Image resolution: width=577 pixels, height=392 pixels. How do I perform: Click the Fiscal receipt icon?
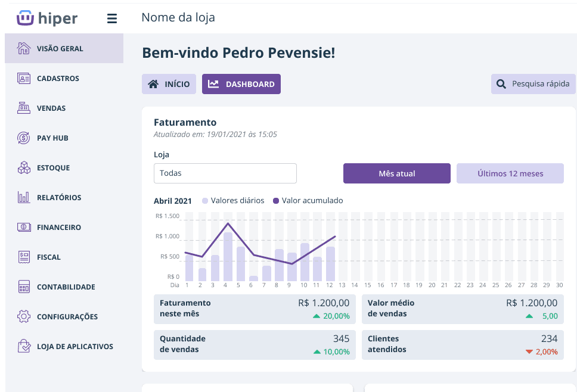point(24,257)
